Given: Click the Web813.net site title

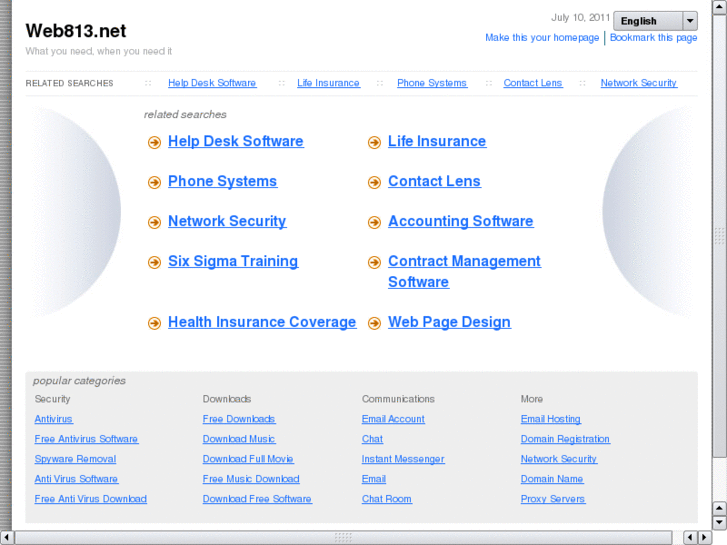Looking at the screenshot, I should click(x=76, y=31).
